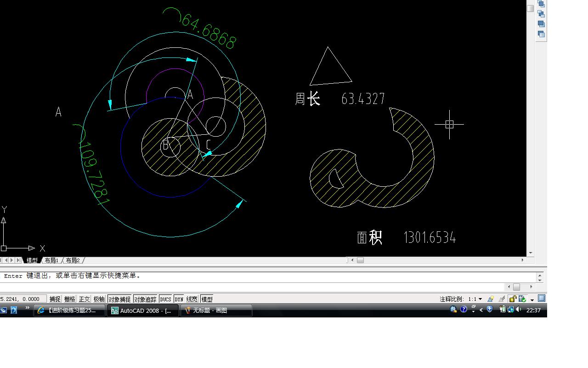Click the three-square draw order icon above the two-square ones
This screenshot has width=588, height=368.
[541, 14]
